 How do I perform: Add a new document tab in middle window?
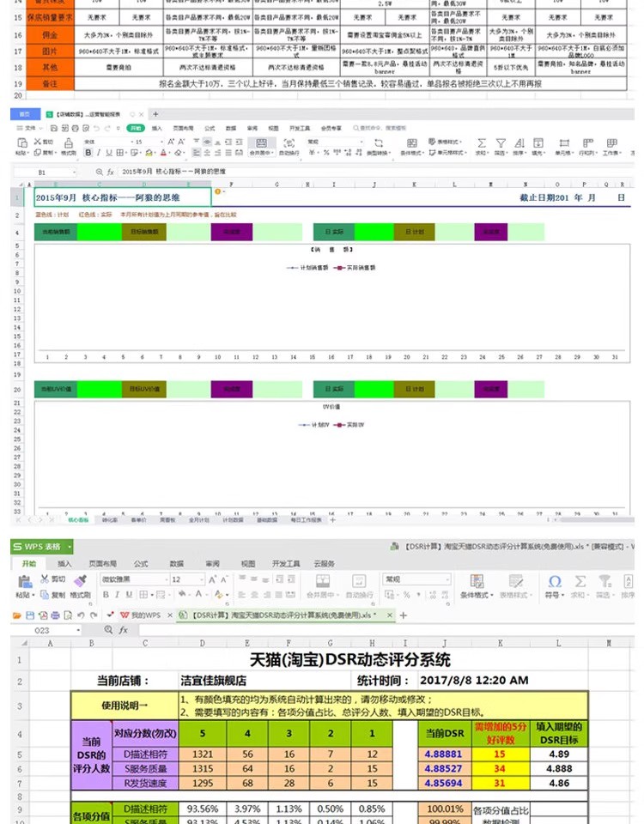point(155,114)
